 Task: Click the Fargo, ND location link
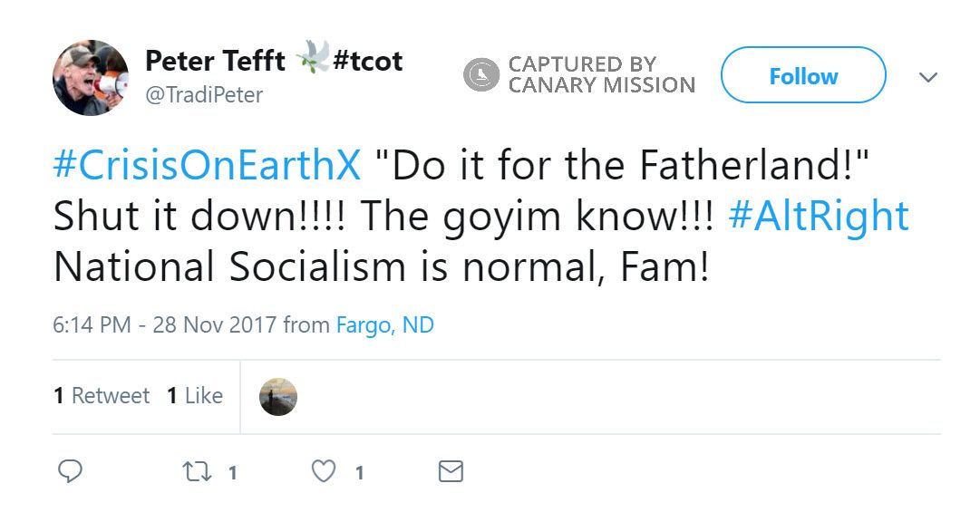[384, 324]
